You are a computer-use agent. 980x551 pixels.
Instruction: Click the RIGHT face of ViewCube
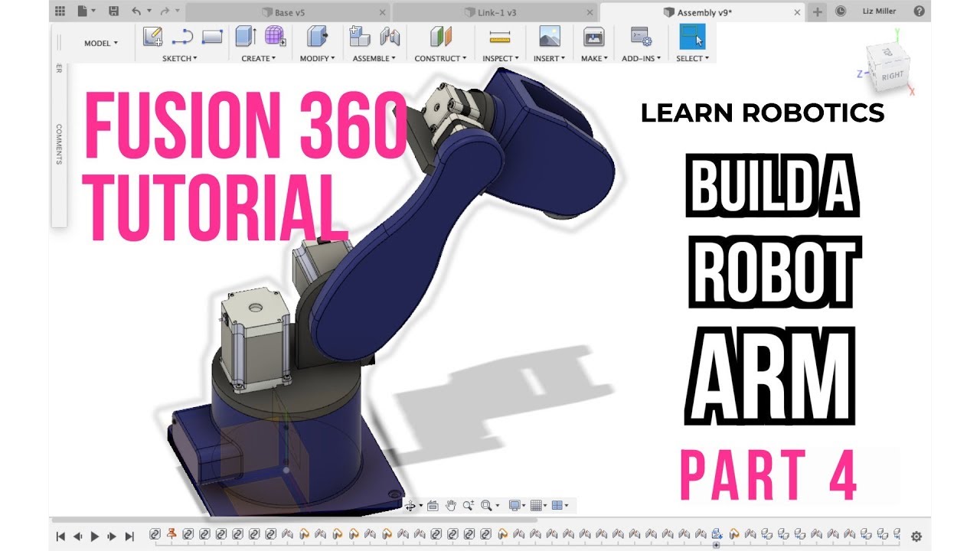coord(891,74)
